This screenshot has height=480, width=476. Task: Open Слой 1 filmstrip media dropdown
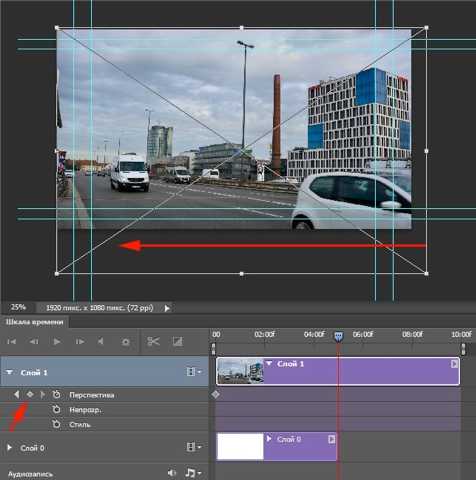(194, 372)
